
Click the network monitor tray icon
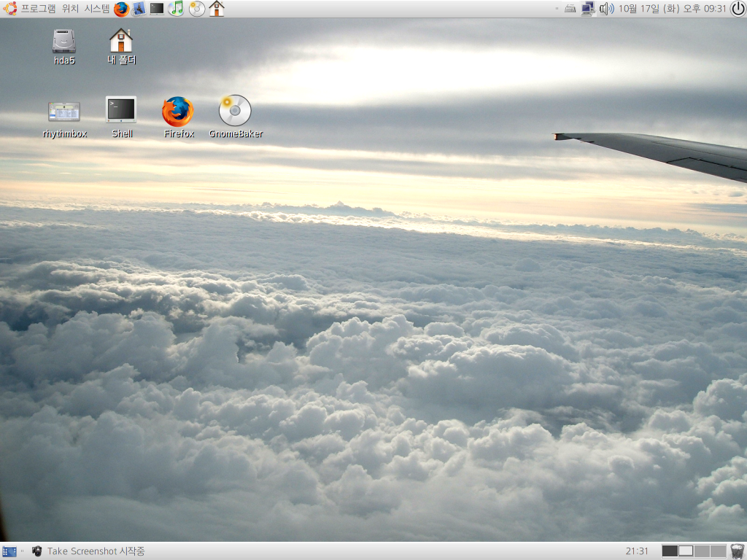tap(588, 9)
